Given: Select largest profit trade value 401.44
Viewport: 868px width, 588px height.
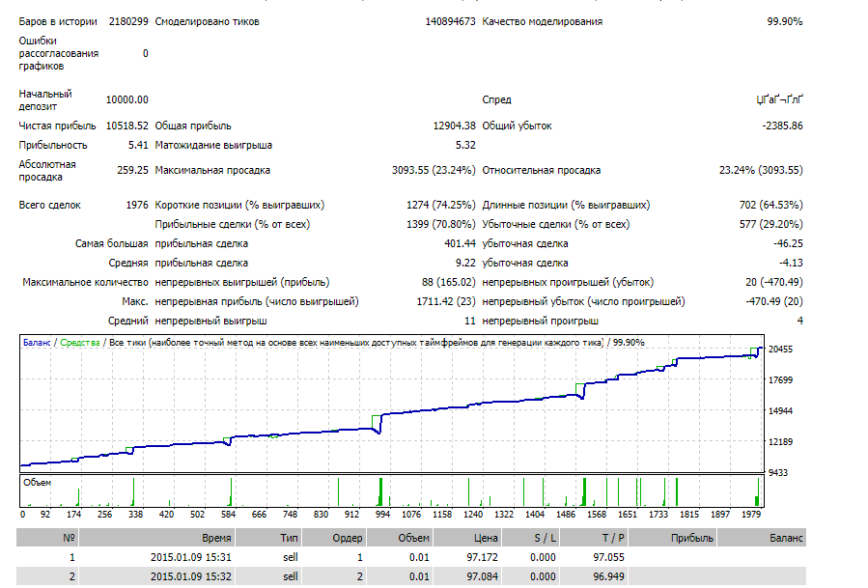Looking at the screenshot, I should 460,243.
